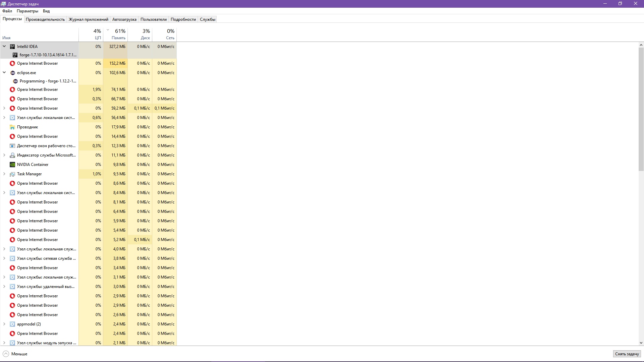
Task: Click the Проводник folder icon
Action: tap(12, 127)
